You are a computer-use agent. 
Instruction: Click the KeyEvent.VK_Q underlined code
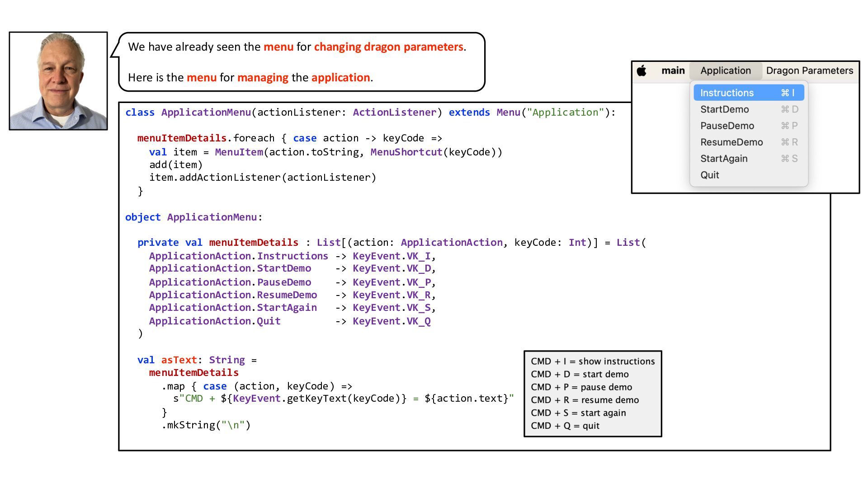392,321
